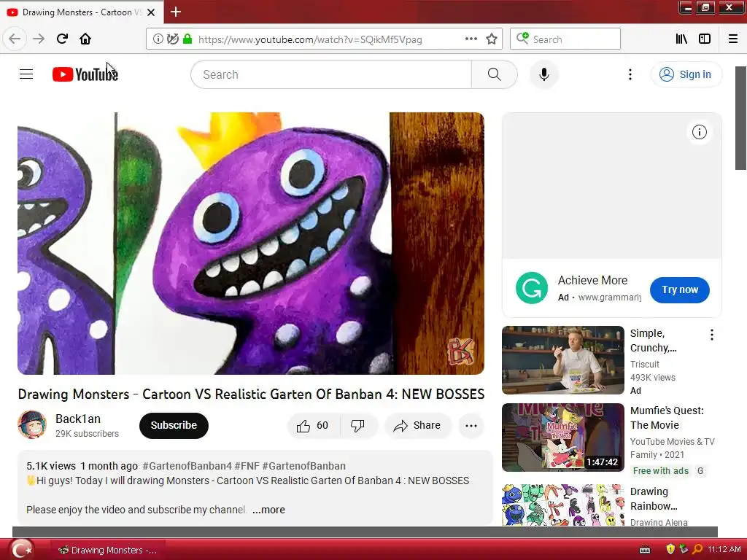Open the on-screen keyboard tray icon
Screen dimensions: 747x560
(645, 550)
